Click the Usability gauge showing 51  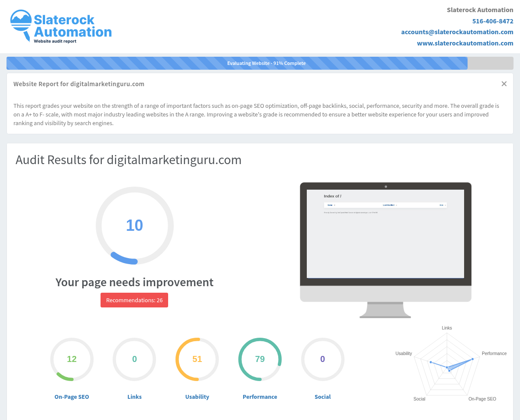pyautogui.click(x=197, y=359)
